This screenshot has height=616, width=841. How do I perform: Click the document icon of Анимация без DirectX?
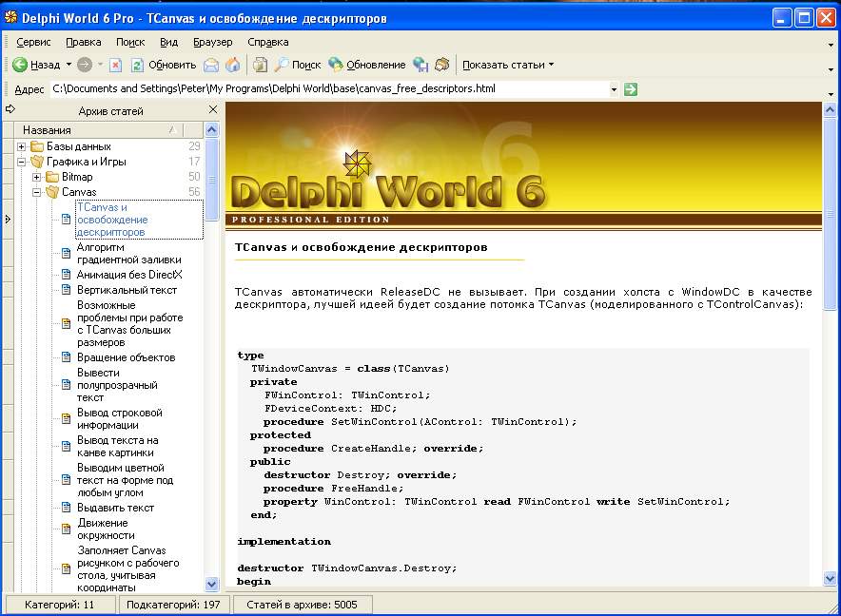pos(66,275)
